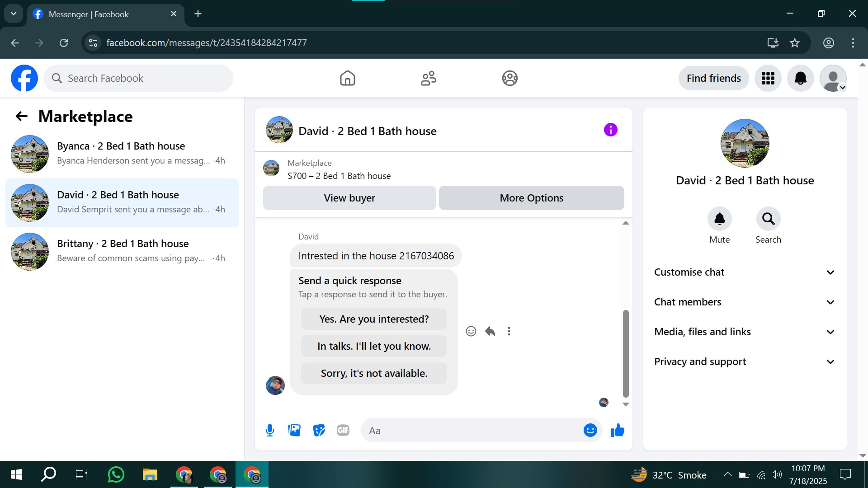The width and height of the screenshot is (868, 488).
Task: Expand the Chat members section
Action: click(x=745, y=302)
